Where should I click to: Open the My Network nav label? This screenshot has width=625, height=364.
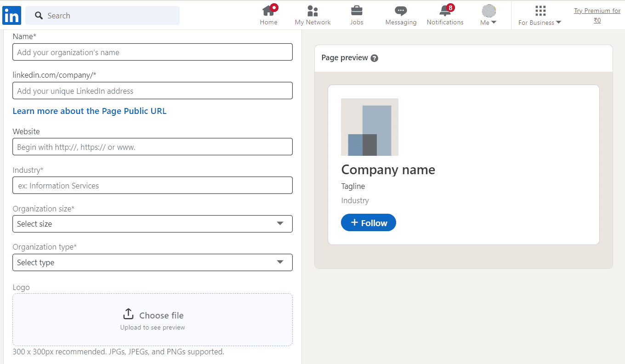click(x=313, y=22)
